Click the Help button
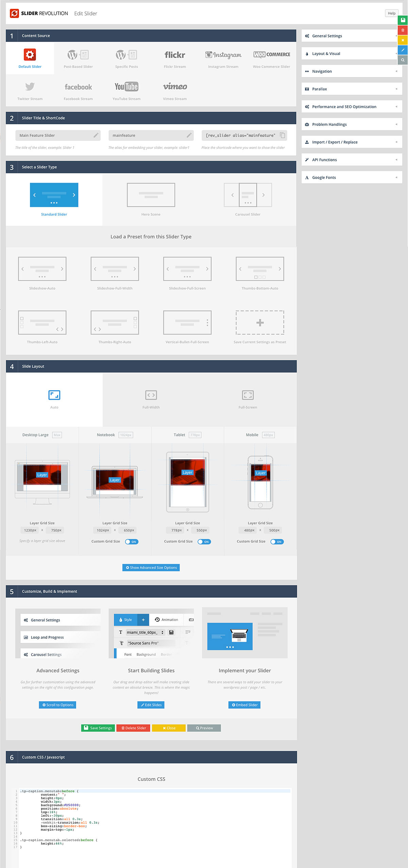 click(392, 13)
